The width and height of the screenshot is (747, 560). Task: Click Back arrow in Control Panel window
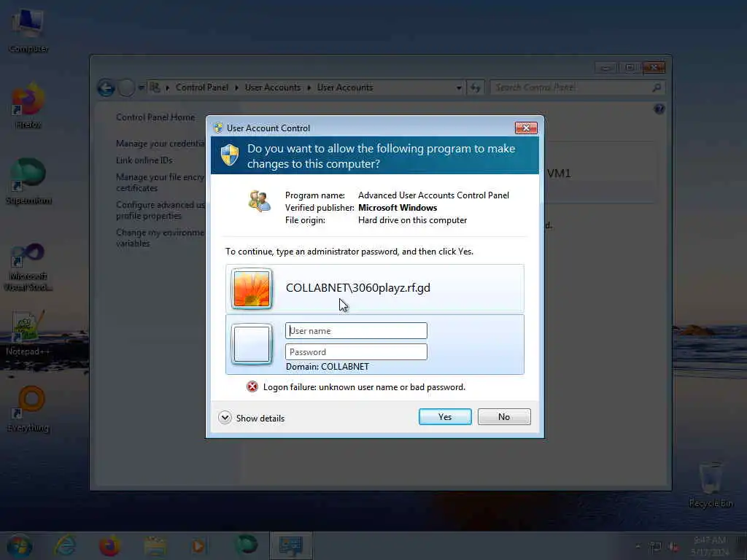[x=106, y=87]
